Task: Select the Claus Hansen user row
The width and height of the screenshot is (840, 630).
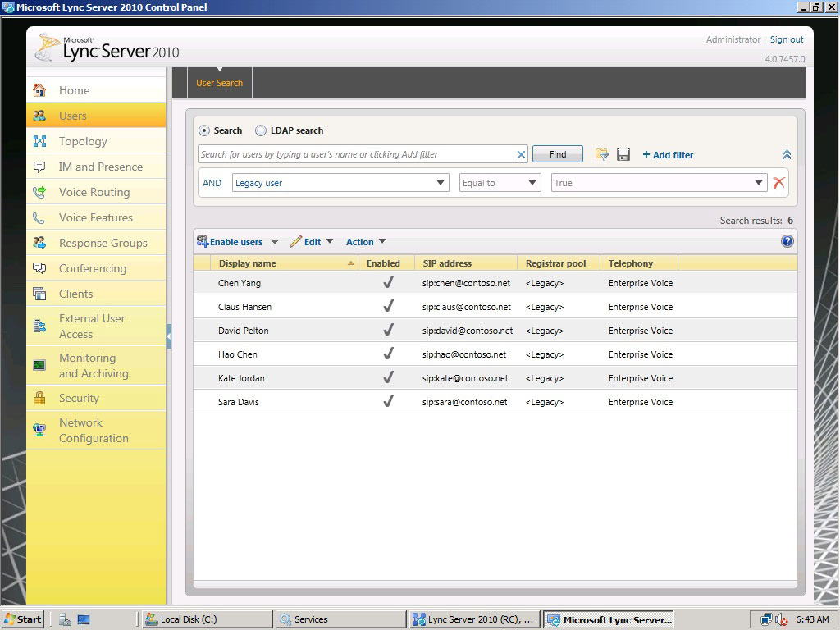Action: click(495, 307)
